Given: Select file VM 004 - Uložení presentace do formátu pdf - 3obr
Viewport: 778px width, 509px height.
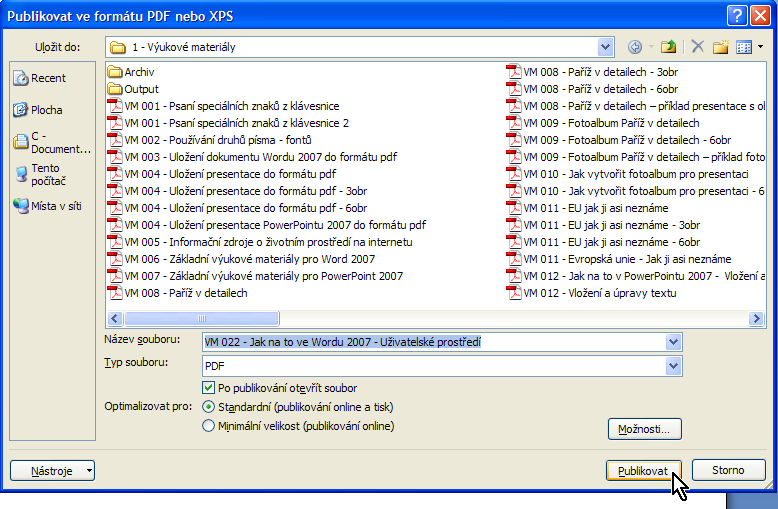Looking at the screenshot, I should (238, 191).
